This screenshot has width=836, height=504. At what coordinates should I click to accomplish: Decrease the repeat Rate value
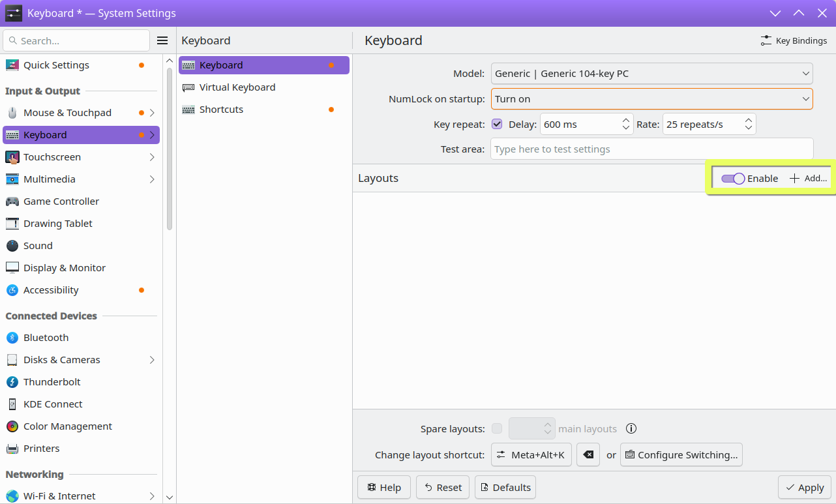[749, 128]
